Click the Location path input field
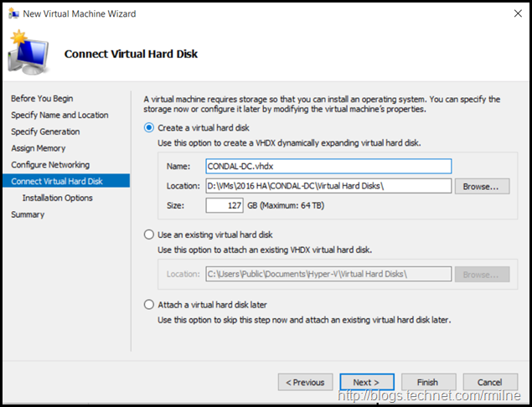 tap(328, 186)
